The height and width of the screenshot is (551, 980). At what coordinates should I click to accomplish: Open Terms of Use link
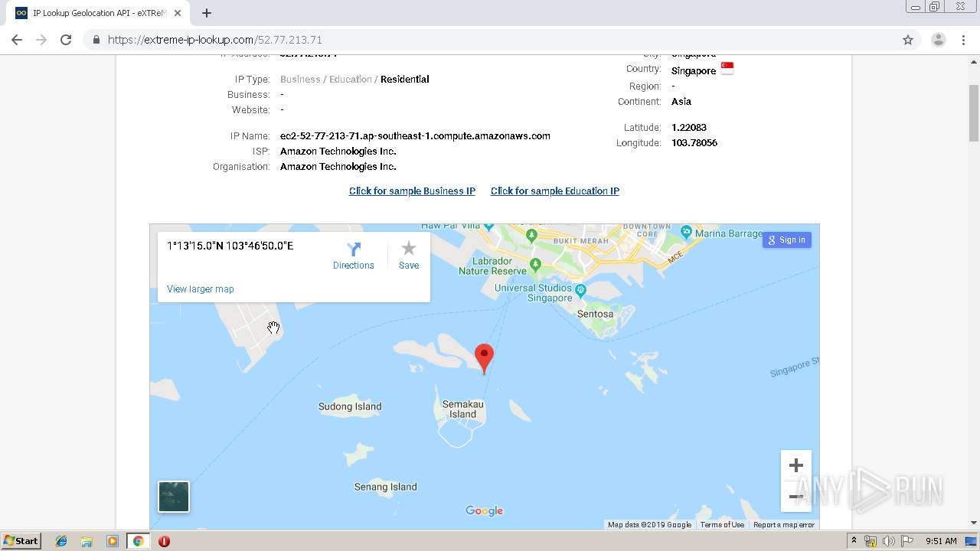[x=722, y=525]
